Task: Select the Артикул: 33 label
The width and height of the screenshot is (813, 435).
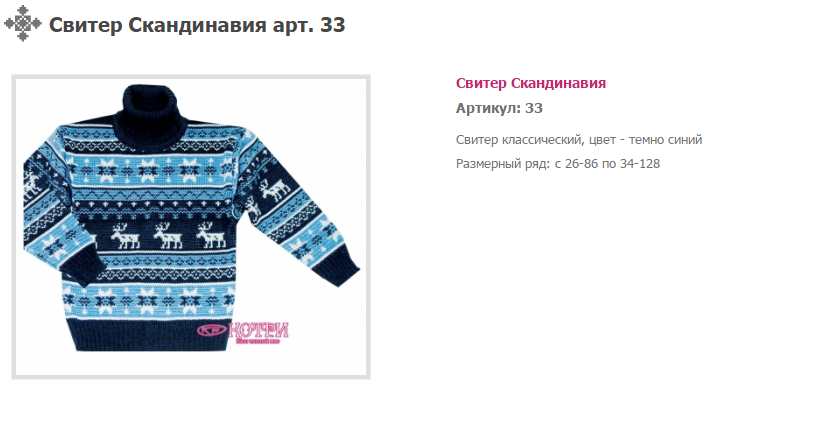Action: point(499,108)
